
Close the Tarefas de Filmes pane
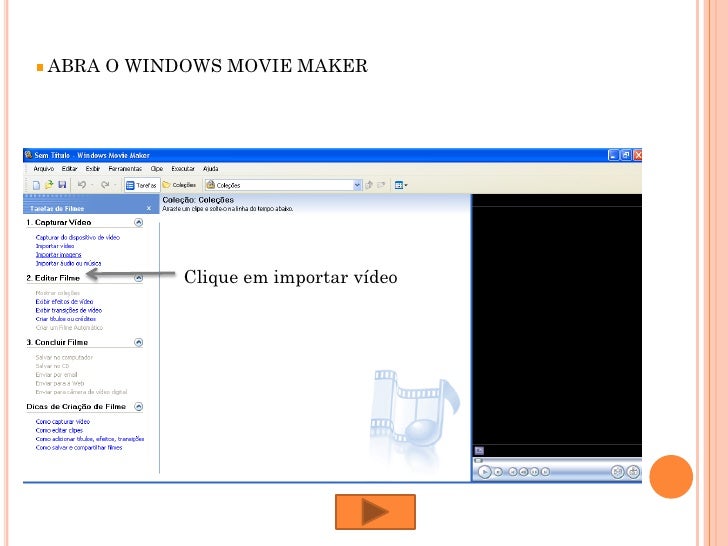[x=149, y=208]
